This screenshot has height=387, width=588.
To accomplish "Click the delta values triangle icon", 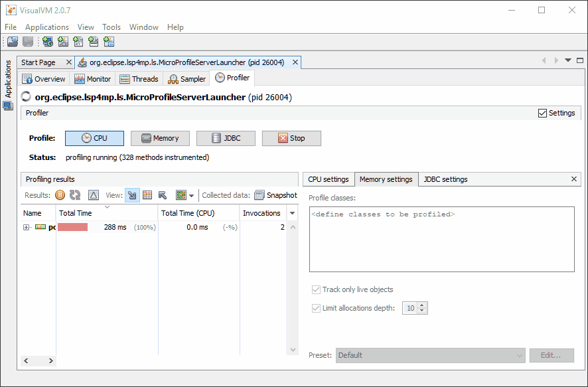I will pos(94,195).
